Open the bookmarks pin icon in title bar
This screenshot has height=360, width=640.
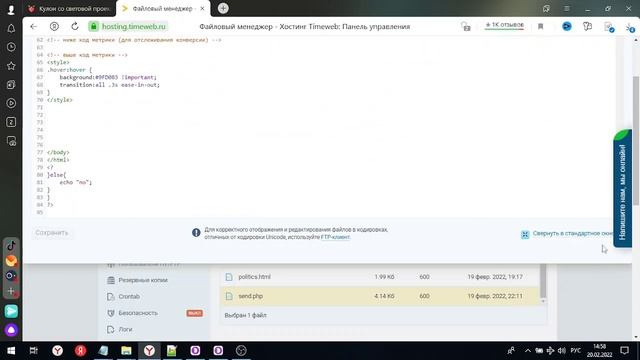[x=546, y=9]
